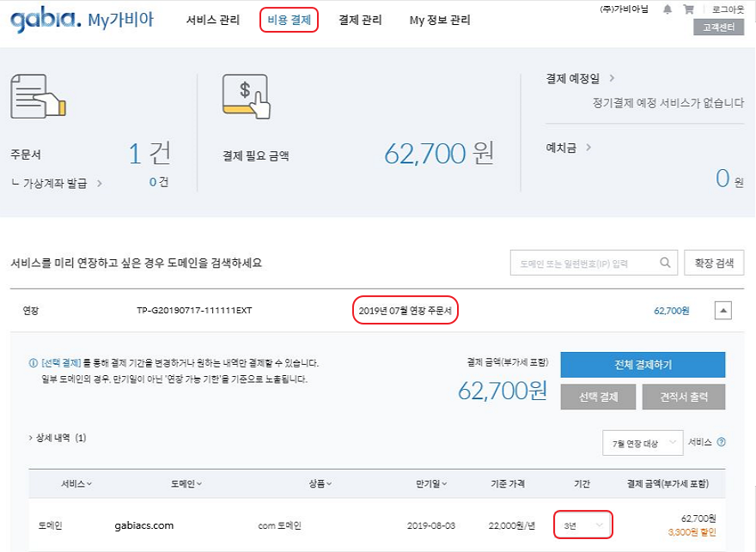Sort by the 도메인 column header
Viewport: 756px width, 552px height.
click(x=186, y=483)
